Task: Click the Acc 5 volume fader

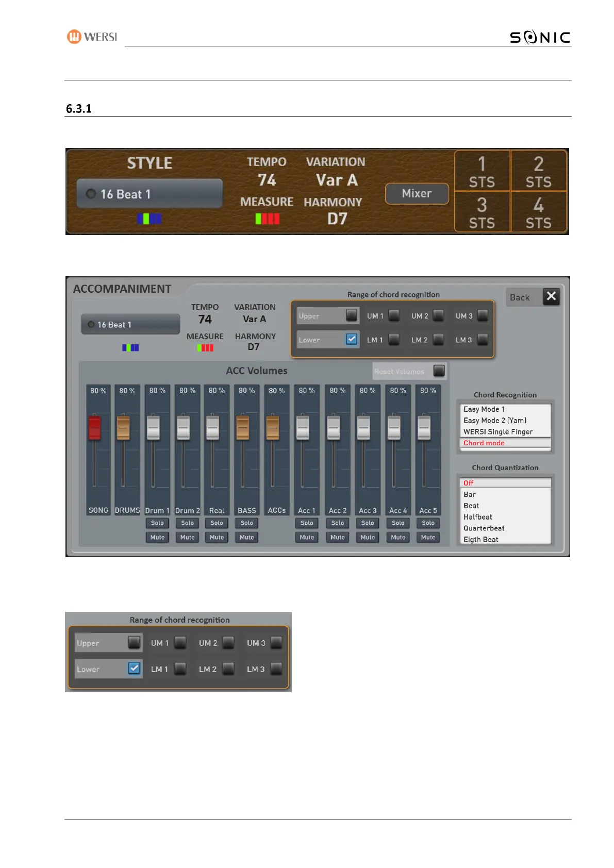Action: 424,427
